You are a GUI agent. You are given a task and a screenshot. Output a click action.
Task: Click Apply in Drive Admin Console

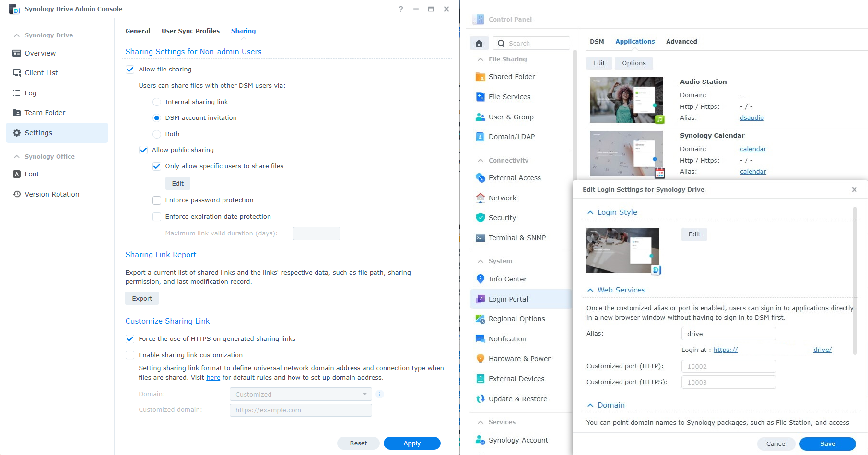pos(412,443)
